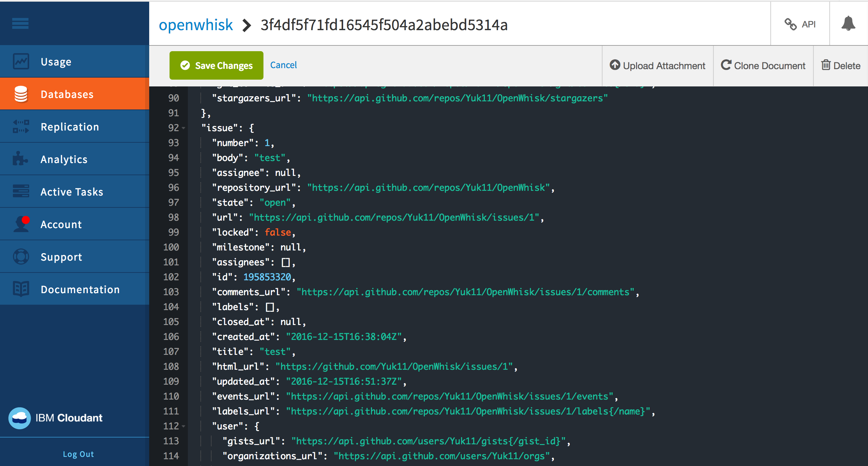Click the Analytics puzzle icon
Image resolution: width=868 pixels, height=466 pixels.
[20, 159]
